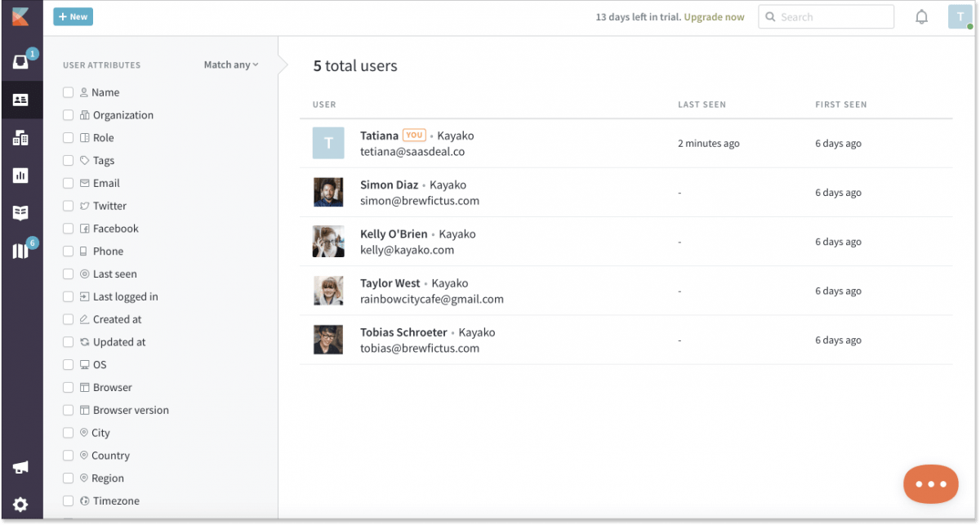The height and width of the screenshot is (525, 980).
Task: Toggle the Browser version checkbox
Action: pos(69,411)
